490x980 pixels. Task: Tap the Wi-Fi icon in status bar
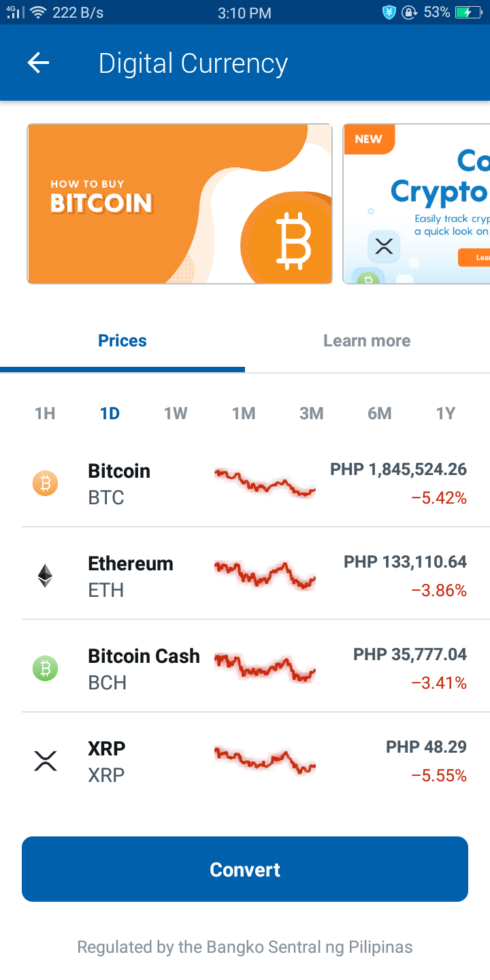tap(38, 12)
